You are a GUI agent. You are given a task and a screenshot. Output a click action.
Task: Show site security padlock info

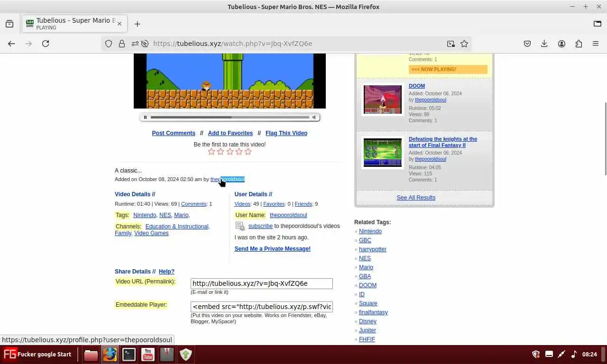click(122, 44)
